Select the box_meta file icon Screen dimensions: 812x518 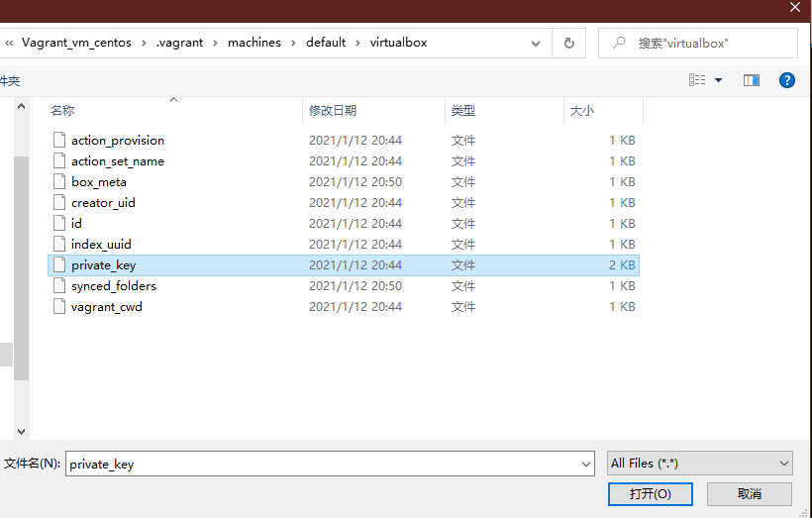(x=59, y=182)
